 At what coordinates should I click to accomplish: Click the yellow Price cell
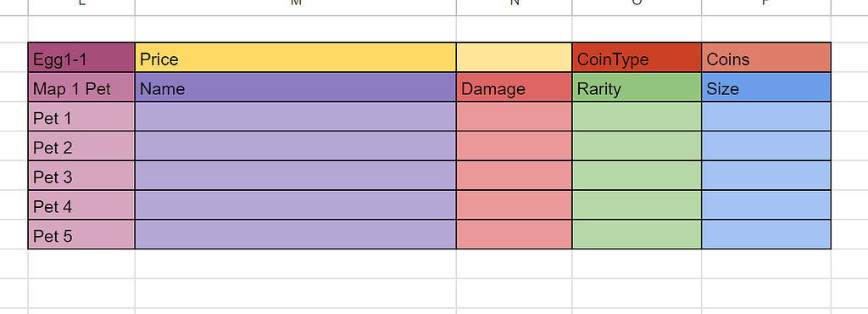click(x=296, y=58)
